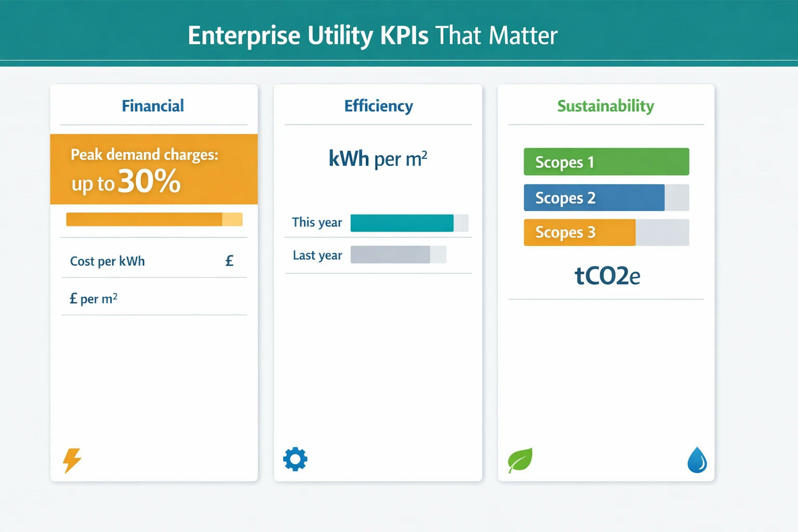Screen dimensions: 798x532
Task: Click the tCO2e unit text
Action: (607, 276)
